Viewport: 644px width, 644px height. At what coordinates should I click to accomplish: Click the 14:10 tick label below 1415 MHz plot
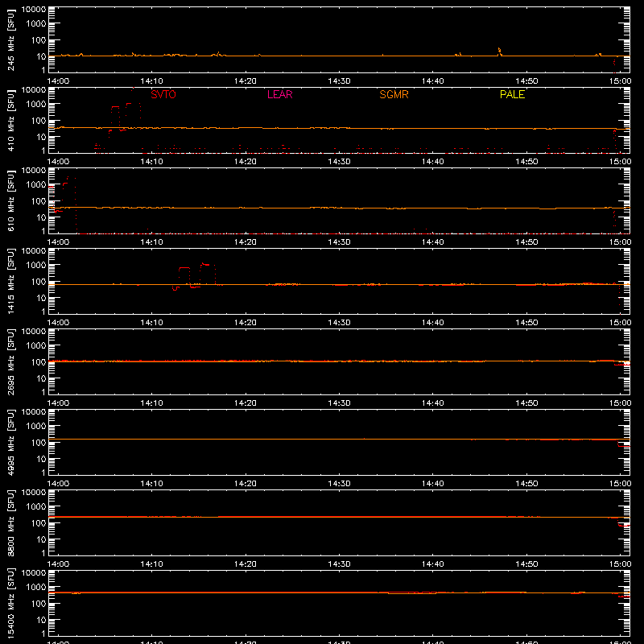click(x=151, y=323)
